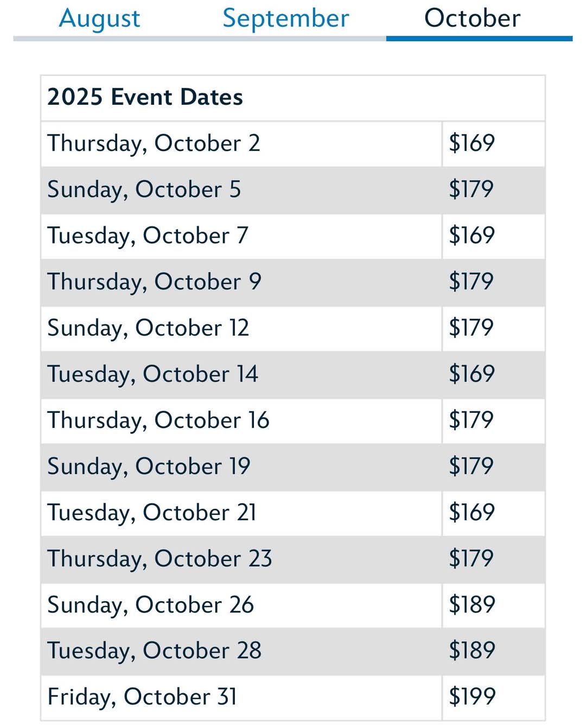Select the October tab

472,18
